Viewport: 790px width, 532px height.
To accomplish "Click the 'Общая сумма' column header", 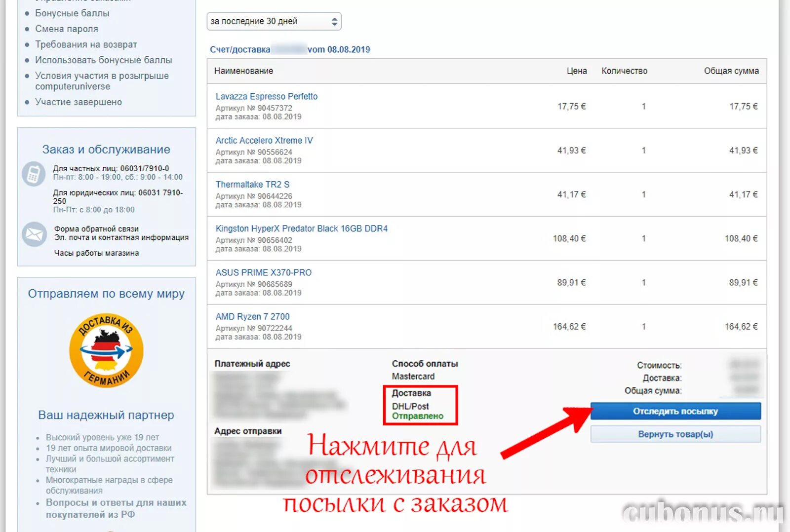I will [x=731, y=71].
